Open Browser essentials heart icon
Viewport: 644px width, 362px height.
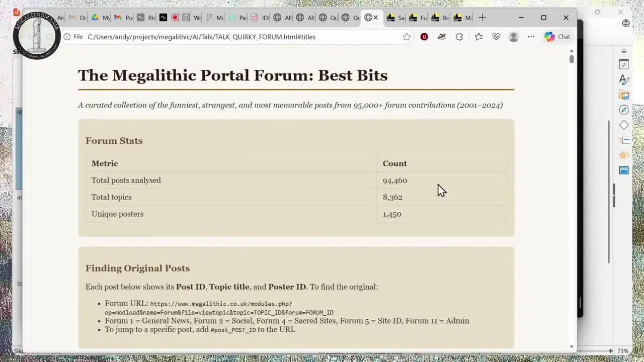(496, 37)
